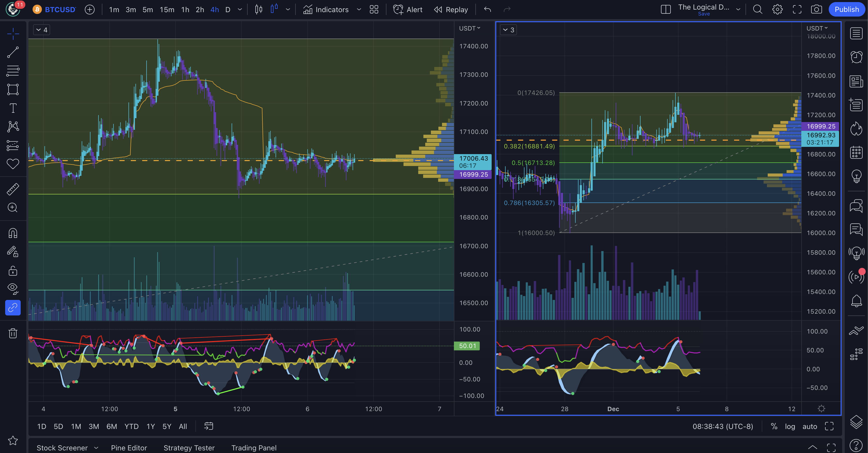Toggle hide all drawings eye icon

[x=13, y=289]
